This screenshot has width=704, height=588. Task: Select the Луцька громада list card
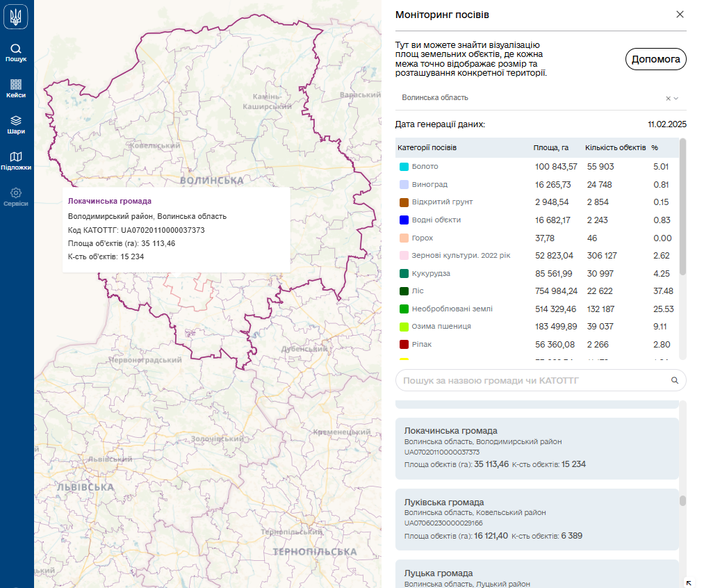[537, 574]
